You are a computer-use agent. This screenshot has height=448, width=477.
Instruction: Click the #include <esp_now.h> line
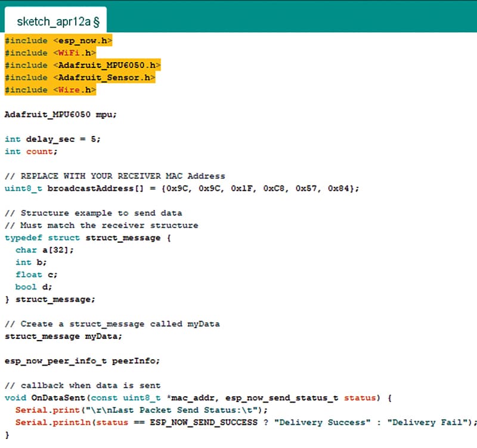pyautogui.click(x=58, y=41)
